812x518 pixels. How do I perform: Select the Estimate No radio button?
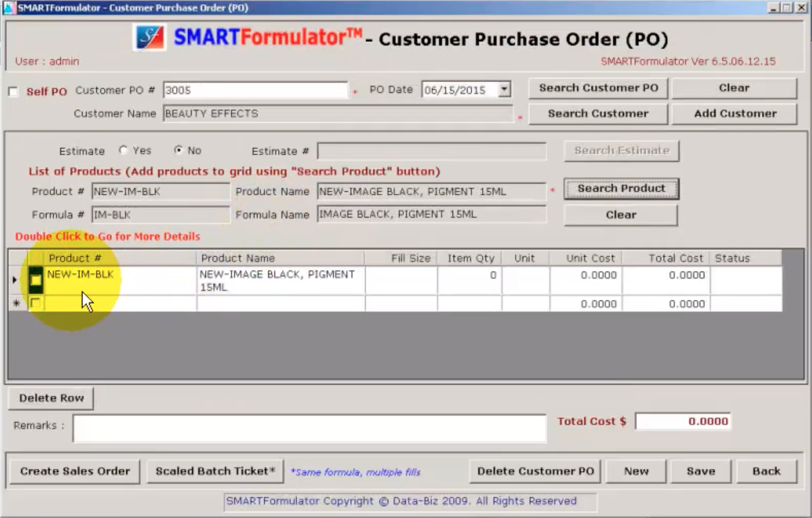(x=178, y=150)
